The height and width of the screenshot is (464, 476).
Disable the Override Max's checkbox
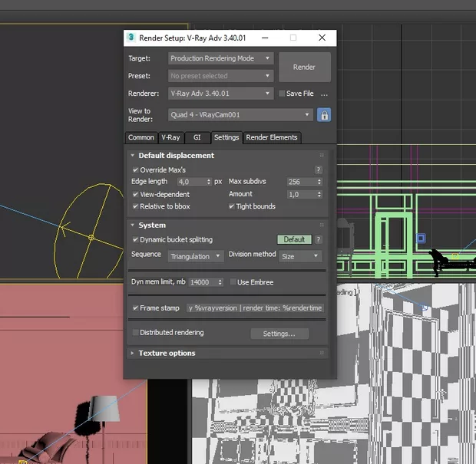click(x=136, y=169)
